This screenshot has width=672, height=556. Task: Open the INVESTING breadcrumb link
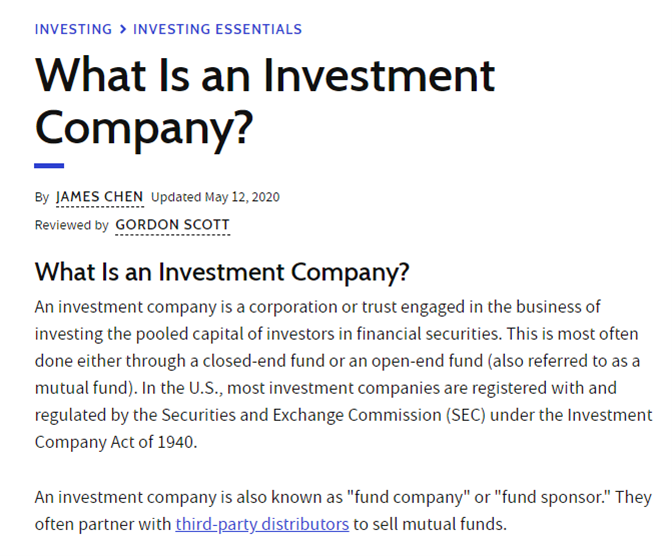tap(73, 29)
